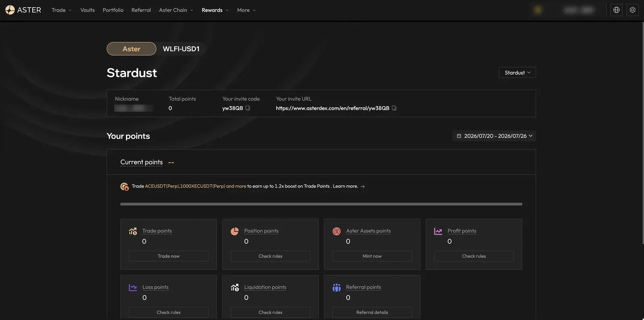Open the 2026/07/20 - 2026/07/26 date range picker
The height and width of the screenshot is (320, 644).
click(x=494, y=136)
